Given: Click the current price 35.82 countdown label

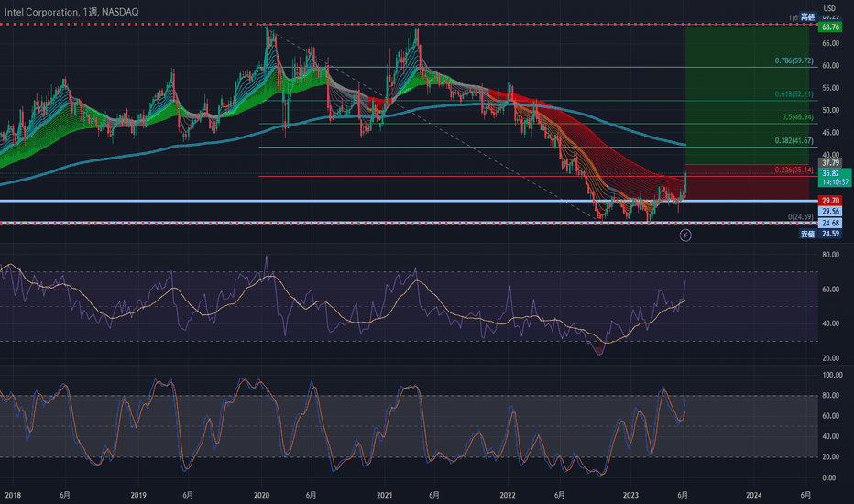Looking at the screenshot, I should pyautogui.click(x=835, y=178).
